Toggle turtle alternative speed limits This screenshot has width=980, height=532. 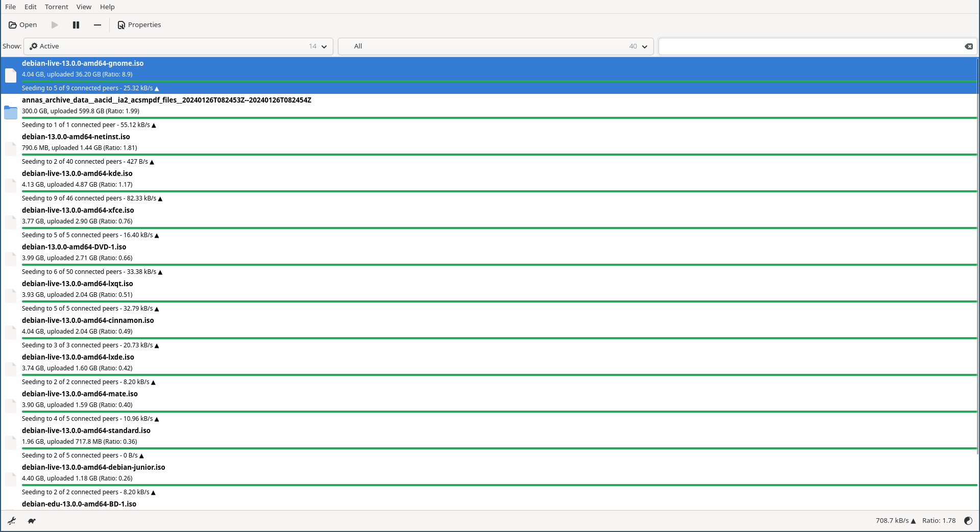pos(32,521)
